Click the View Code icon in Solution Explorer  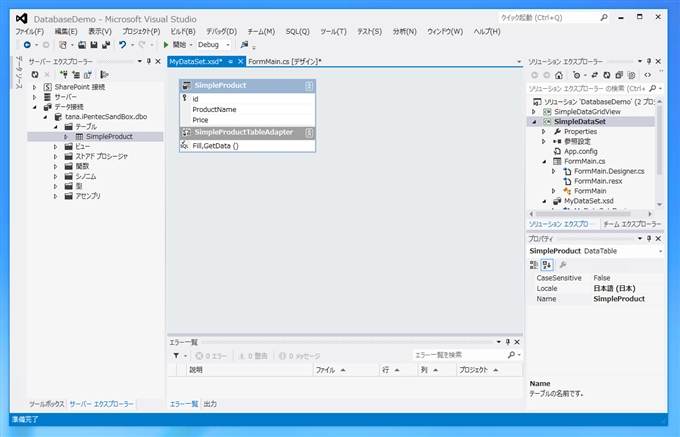pyautogui.click(x=647, y=75)
